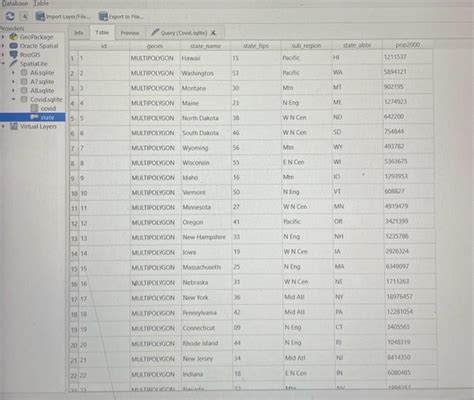Expand the GeoPackage provider node
This screenshot has width=474, height=400.
coord(3,37)
